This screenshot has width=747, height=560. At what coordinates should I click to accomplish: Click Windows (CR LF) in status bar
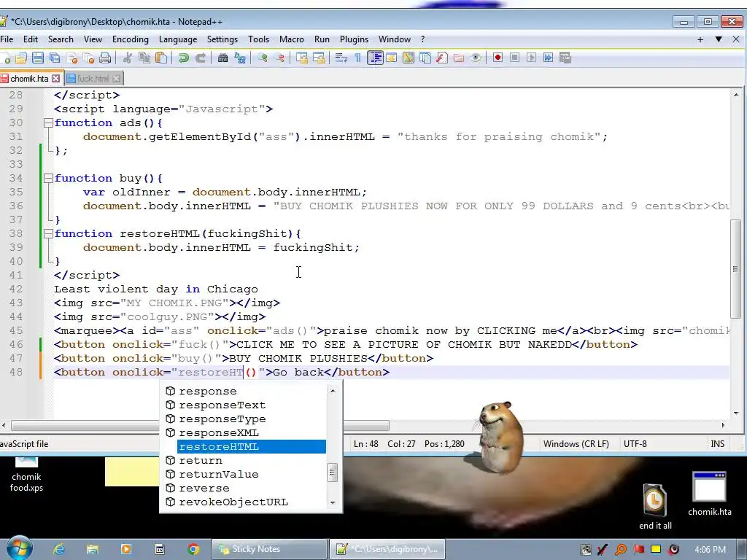click(576, 444)
